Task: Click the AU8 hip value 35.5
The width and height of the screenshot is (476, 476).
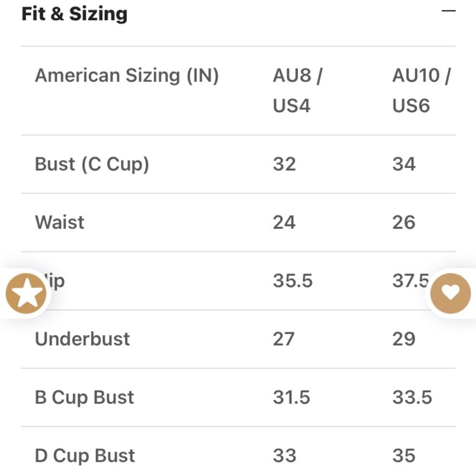Action: (292, 281)
